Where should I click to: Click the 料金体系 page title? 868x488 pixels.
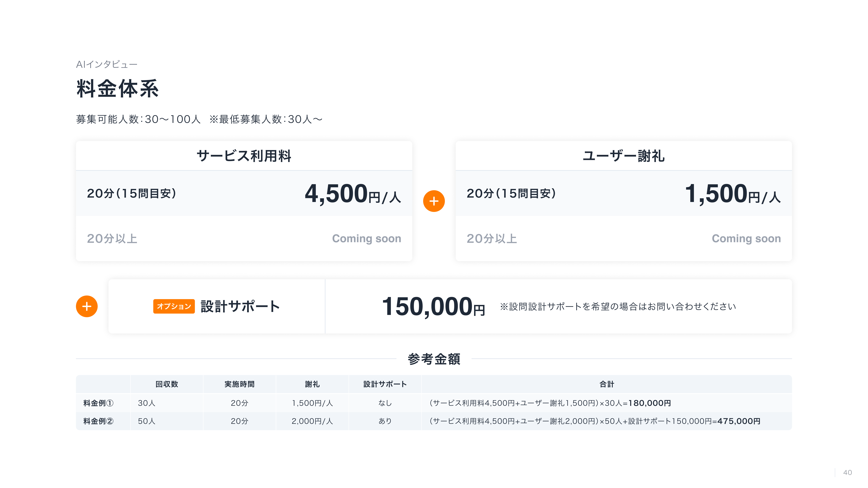point(118,89)
